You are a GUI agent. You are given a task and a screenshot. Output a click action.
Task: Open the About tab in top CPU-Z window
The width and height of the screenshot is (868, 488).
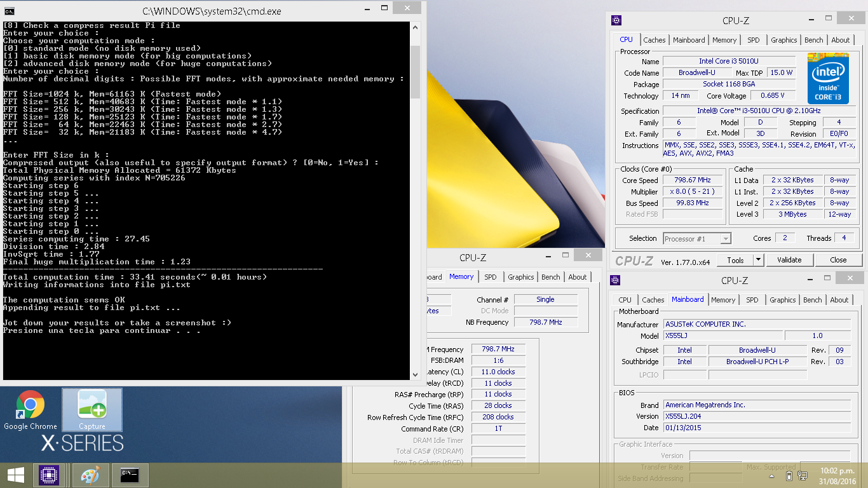coord(841,40)
